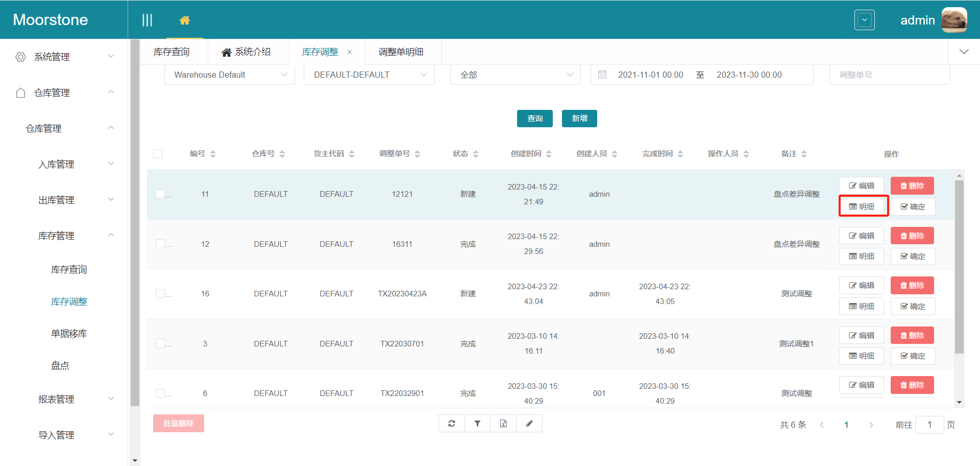The width and height of the screenshot is (980, 466).
Task: Click the 新增 add button
Action: point(579,119)
